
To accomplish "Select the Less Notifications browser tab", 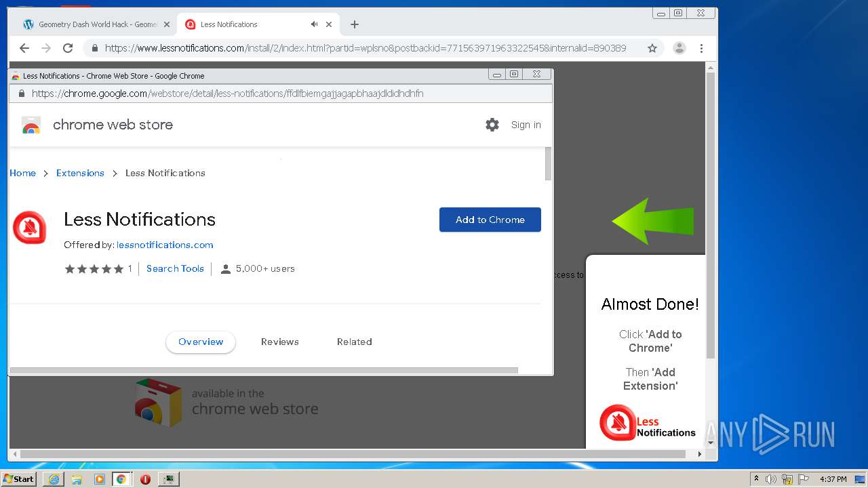I will click(258, 24).
